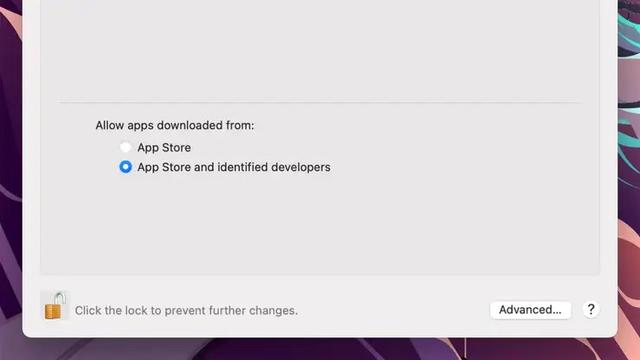The image size is (640, 360).
Task: Click "App Store and identified developers" label text
Action: coord(234,167)
